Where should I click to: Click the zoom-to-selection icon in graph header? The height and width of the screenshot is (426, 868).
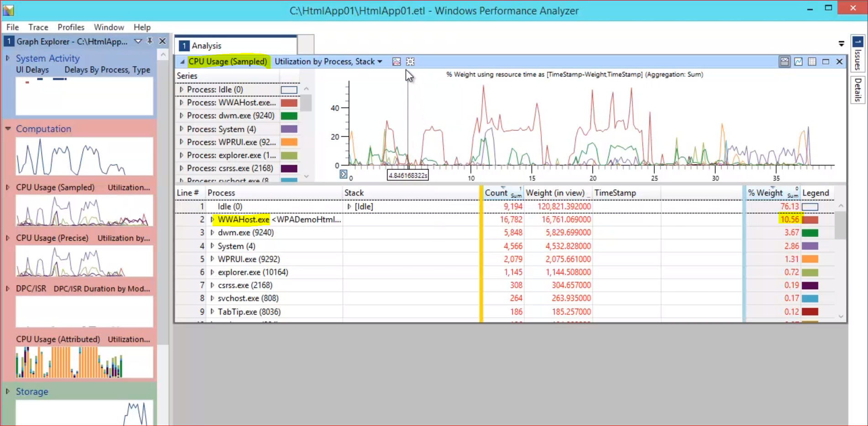pos(410,62)
